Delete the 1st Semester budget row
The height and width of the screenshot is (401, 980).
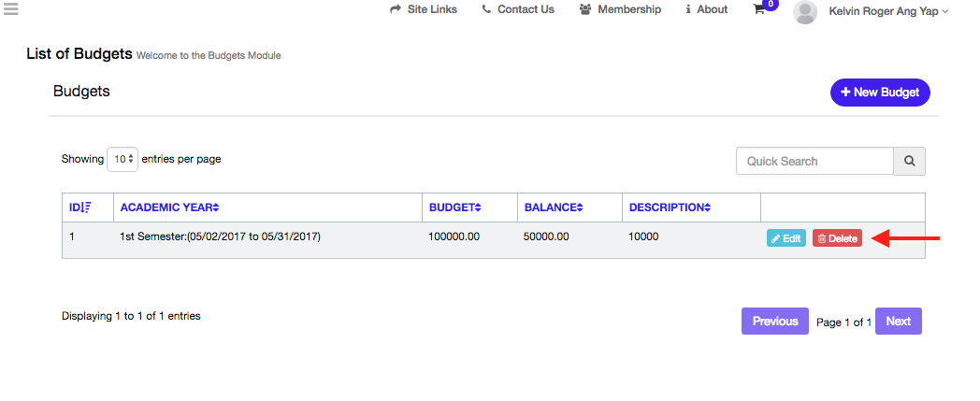837,238
